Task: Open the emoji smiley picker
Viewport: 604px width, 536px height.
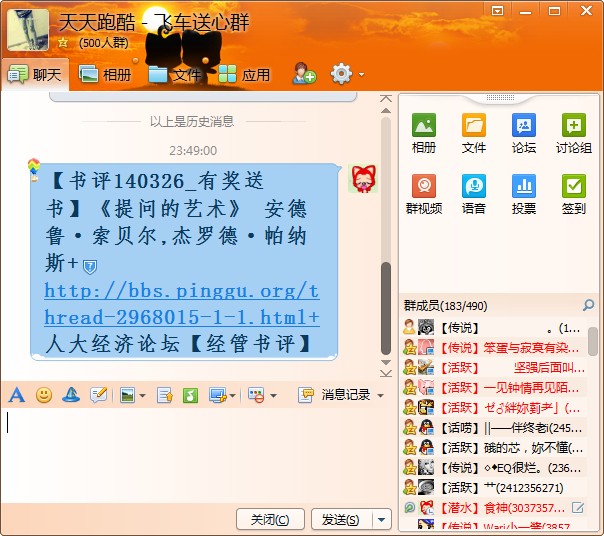Action: click(44, 395)
